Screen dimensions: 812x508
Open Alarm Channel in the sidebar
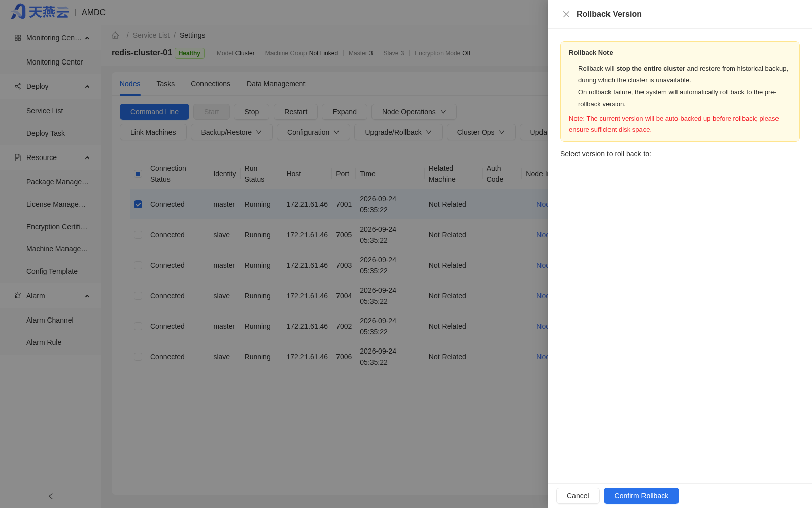(x=50, y=320)
